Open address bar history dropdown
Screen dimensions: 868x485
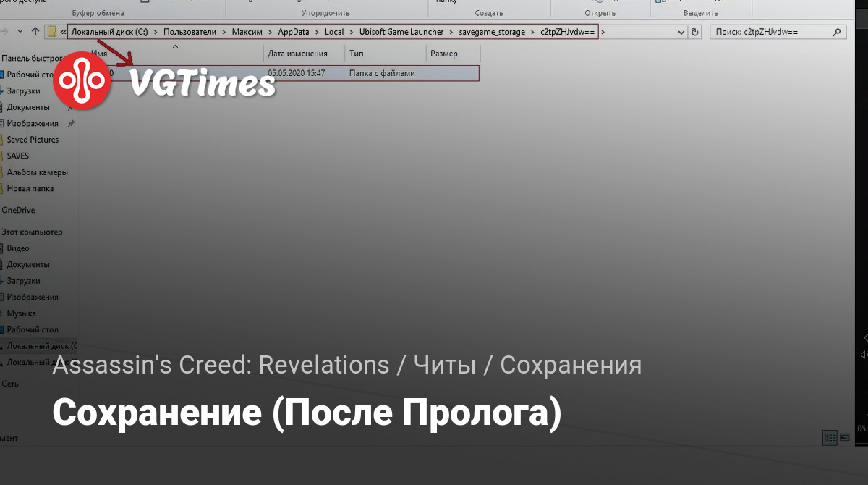point(681,32)
